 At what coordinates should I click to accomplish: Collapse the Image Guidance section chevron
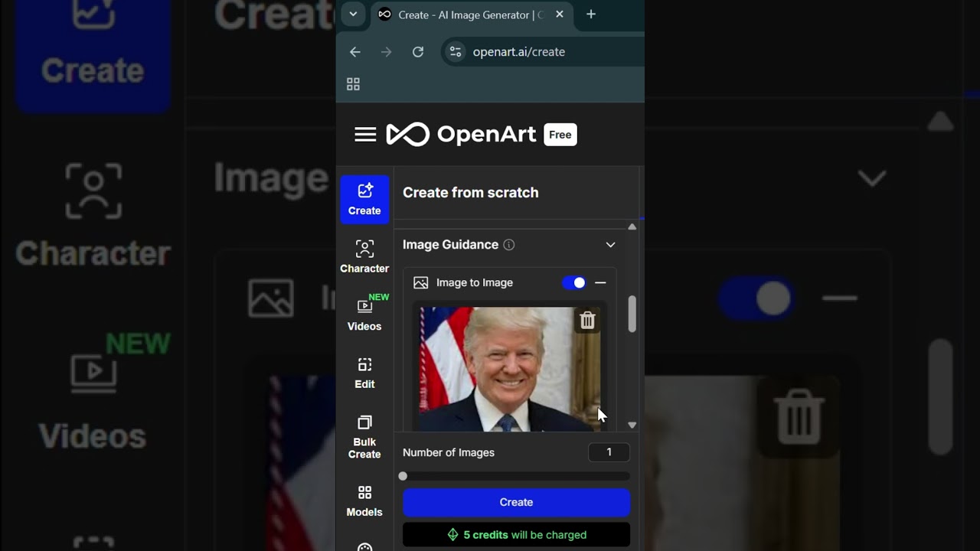[610, 245]
